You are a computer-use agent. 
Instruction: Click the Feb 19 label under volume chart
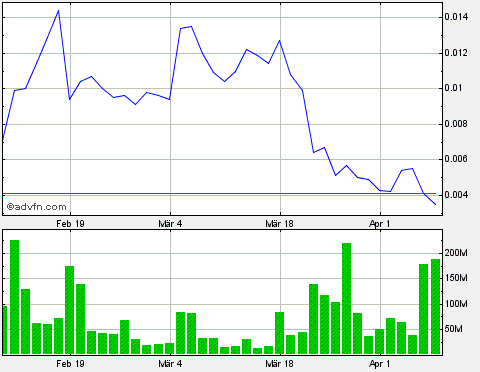pos(70,363)
